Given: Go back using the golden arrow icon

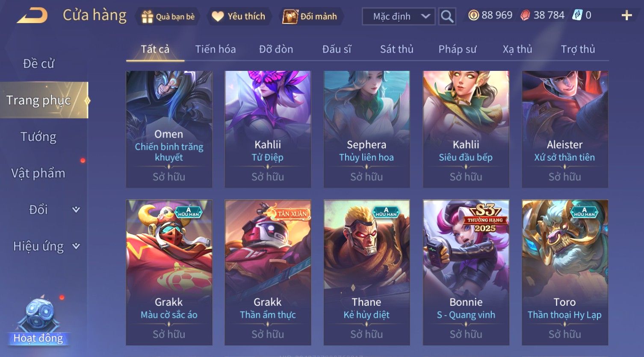Looking at the screenshot, I should coord(32,16).
